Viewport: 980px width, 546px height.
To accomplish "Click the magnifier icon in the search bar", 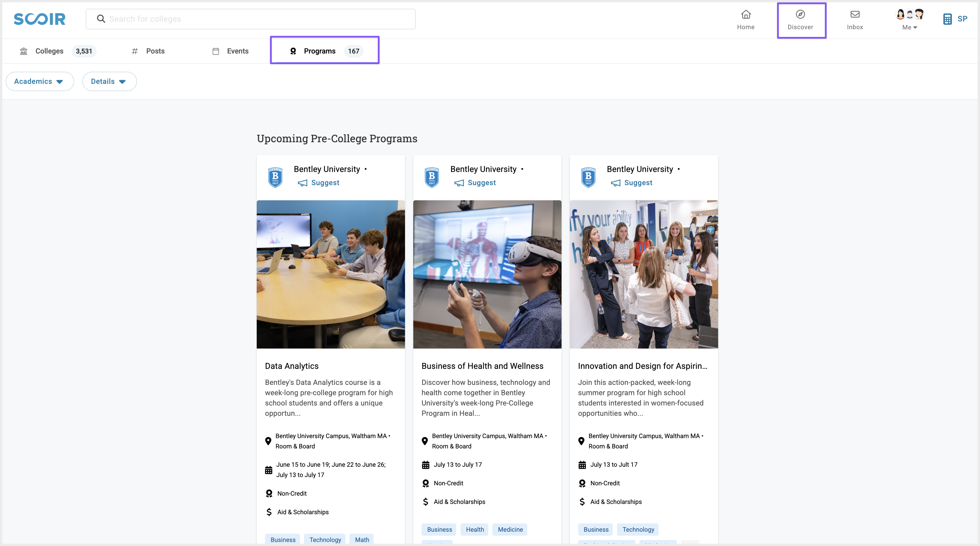I will pyautogui.click(x=101, y=19).
